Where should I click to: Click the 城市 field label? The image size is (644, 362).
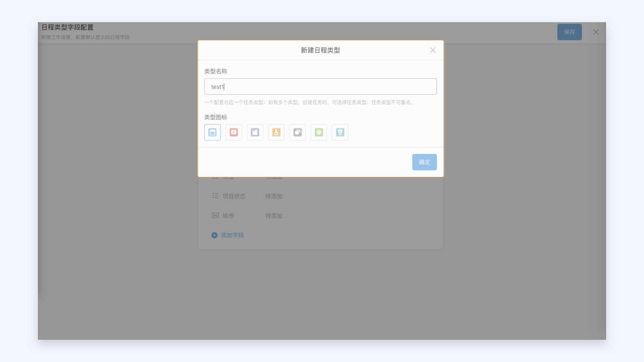click(228, 216)
